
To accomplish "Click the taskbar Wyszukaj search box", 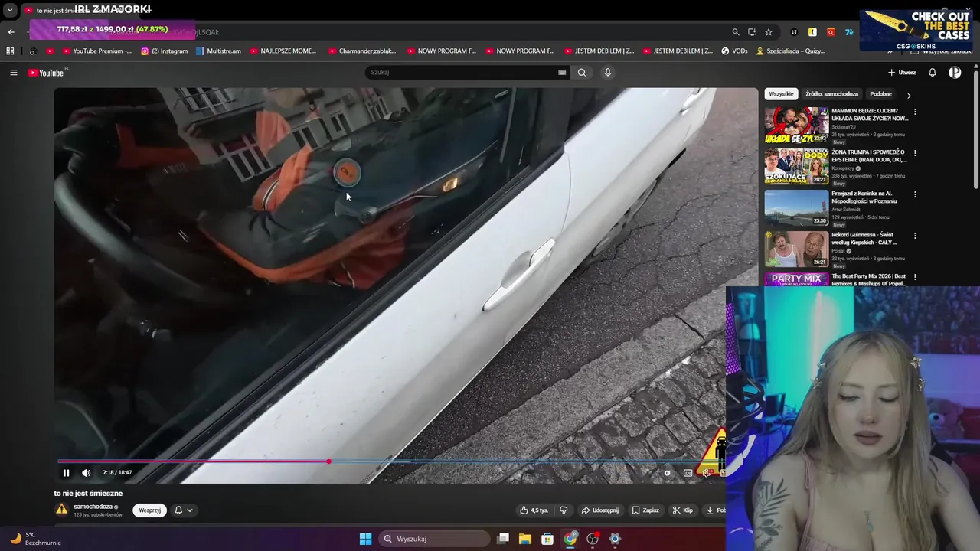I will (x=434, y=539).
